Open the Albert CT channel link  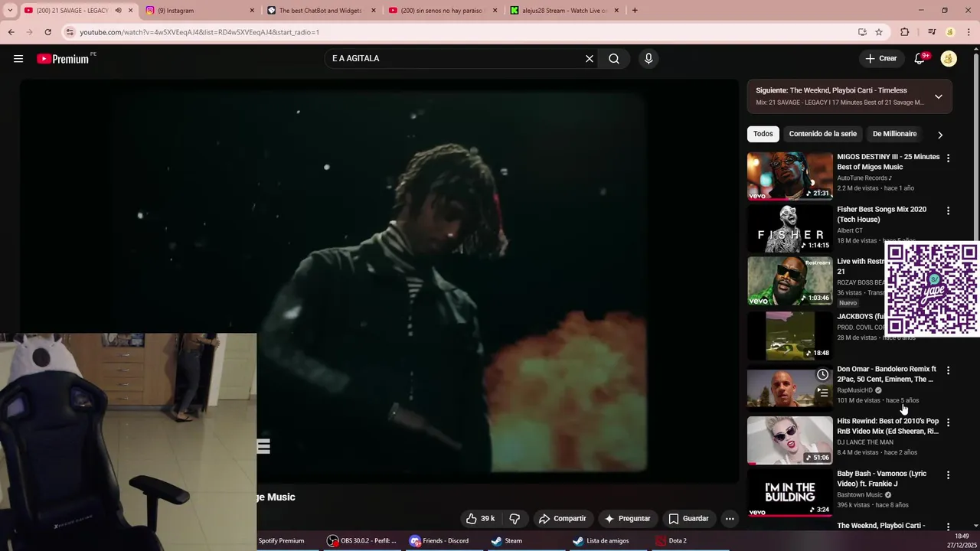(850, 230)
